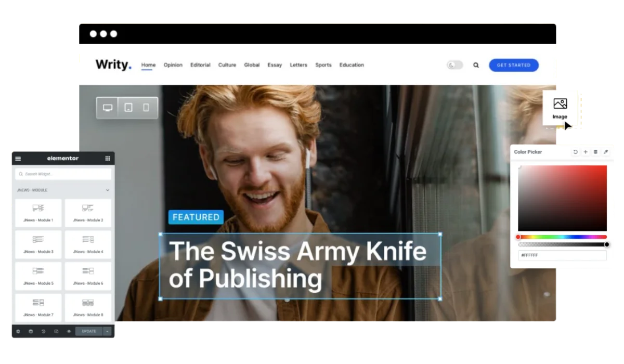The width and height of the screenshot is (624, 364).
Task: Toggle the preview eye icon in bottom bar
Action: [x=69, y=331]
